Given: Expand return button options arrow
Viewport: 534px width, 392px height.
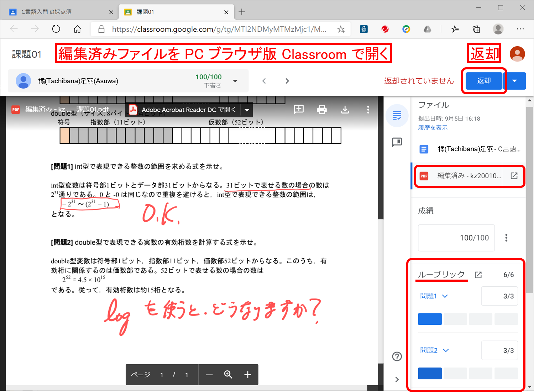Looking at the screenshot, I should 514,81.
